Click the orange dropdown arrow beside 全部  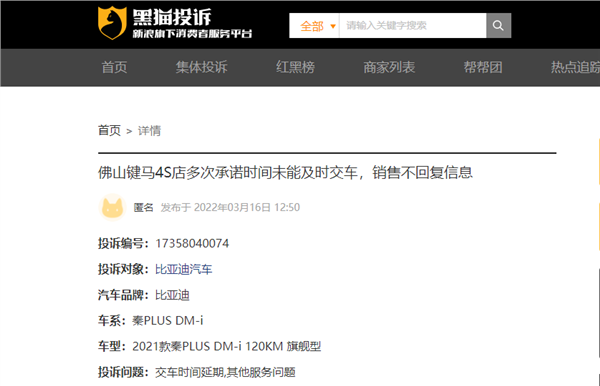coord(333,26)
